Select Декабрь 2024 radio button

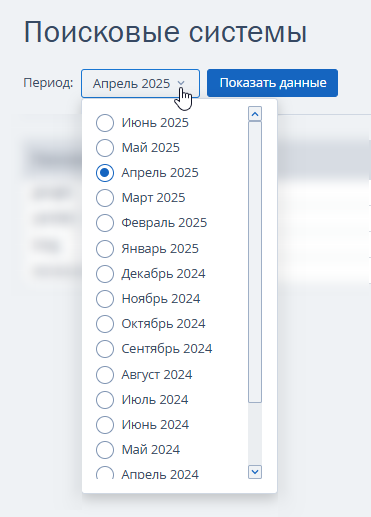point(105,274)
